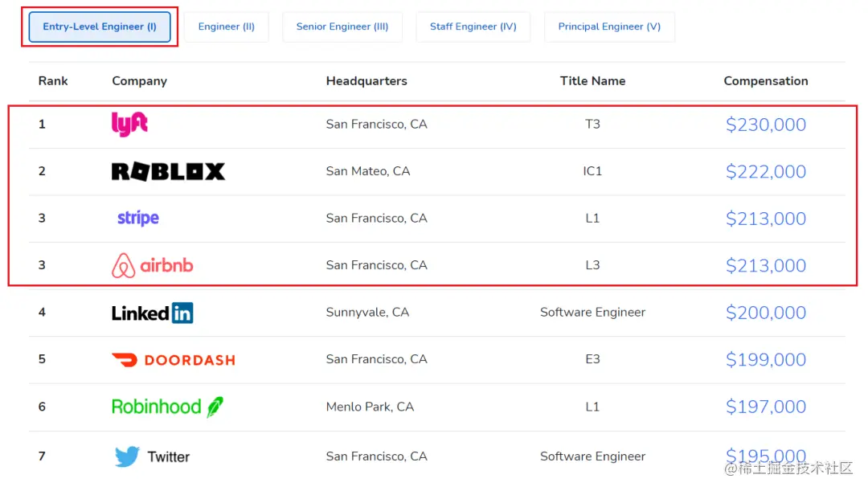Click the Airbnb logo
868x491 pixels.
point(153,265)
